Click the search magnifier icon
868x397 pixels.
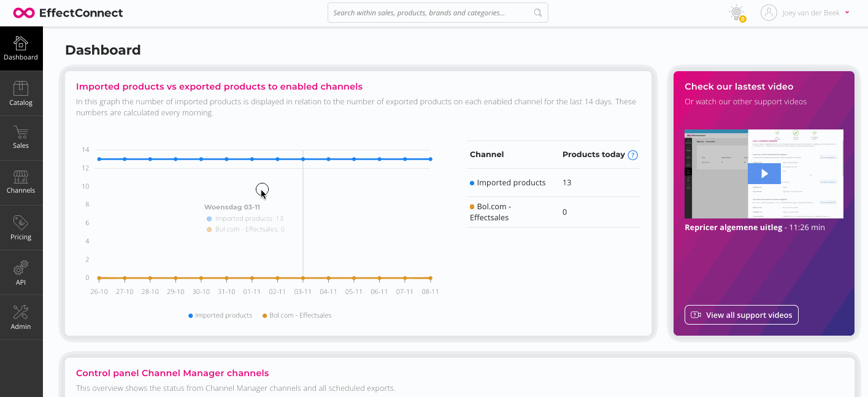tap(538, 13)
